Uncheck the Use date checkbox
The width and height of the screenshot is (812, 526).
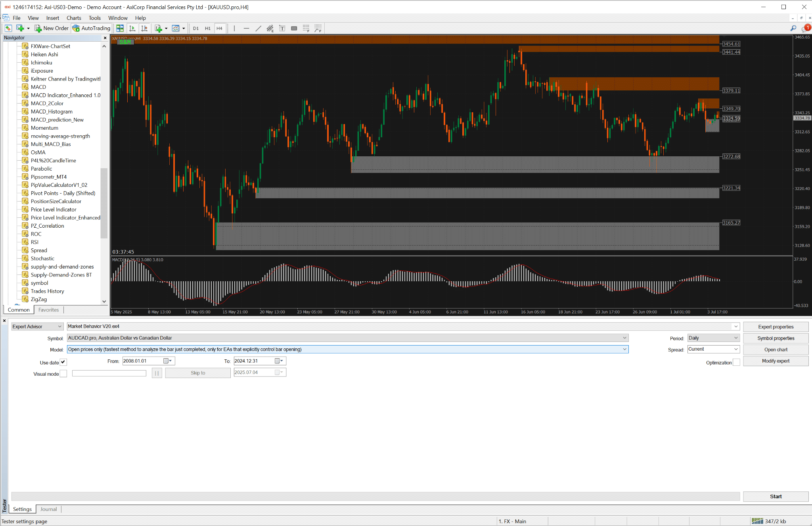tap(63, 362)
